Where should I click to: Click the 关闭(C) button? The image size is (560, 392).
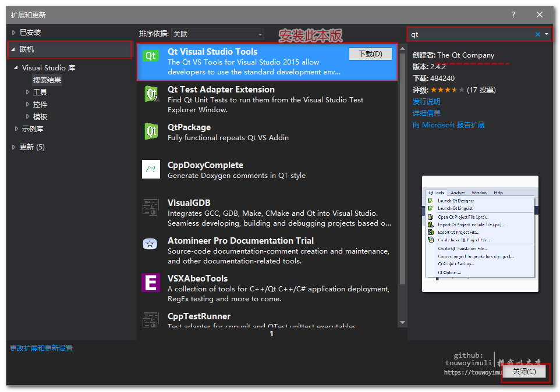524,371
